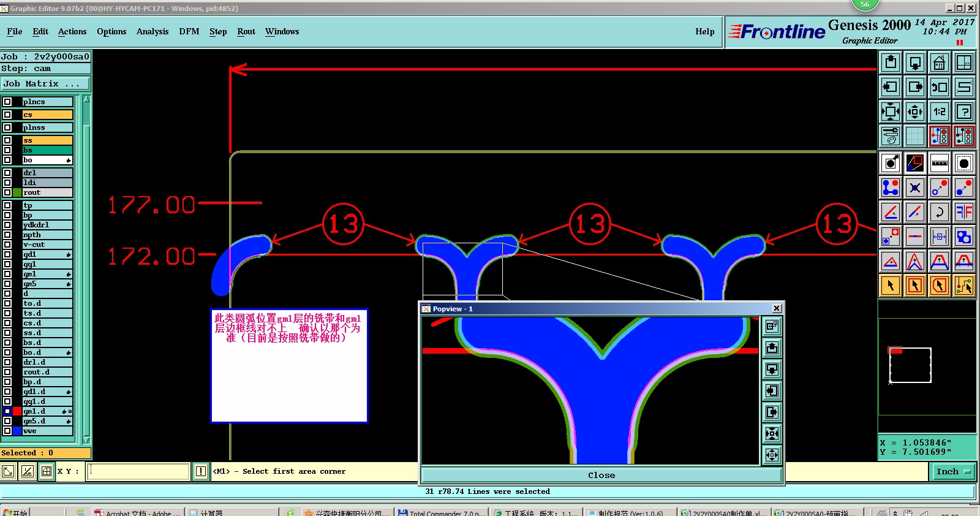Screen dimensions: 980x516
Task: Toggle display checkbox for layer drl
Action: click(7, 173)
